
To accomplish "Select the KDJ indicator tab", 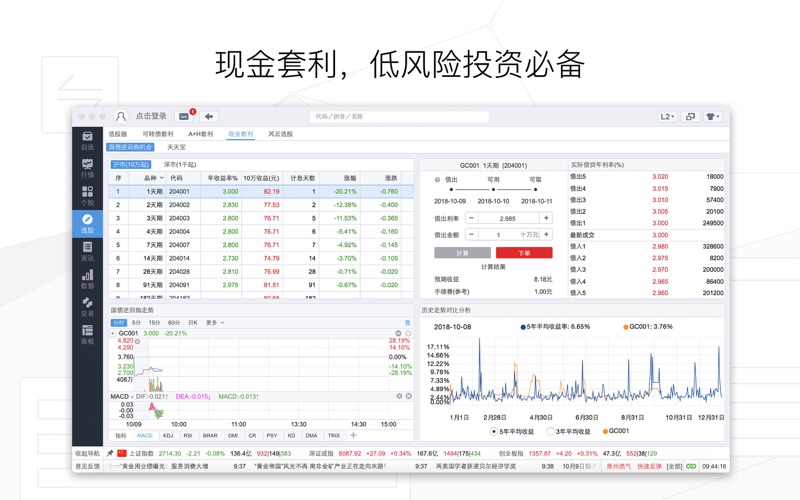I will (x=168, y=436).
